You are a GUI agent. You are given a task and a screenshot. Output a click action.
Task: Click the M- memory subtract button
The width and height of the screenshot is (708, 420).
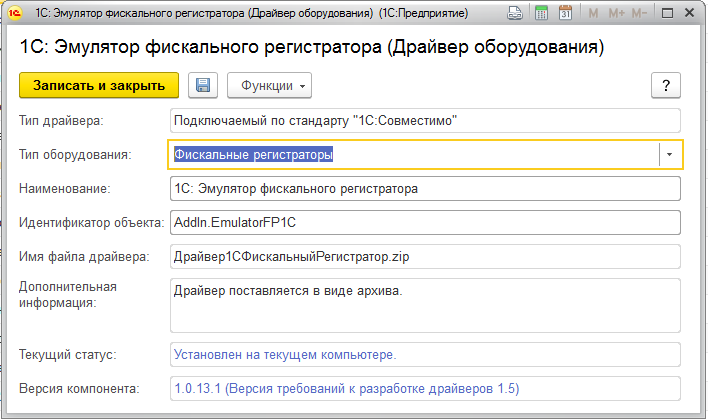[639, 13]
